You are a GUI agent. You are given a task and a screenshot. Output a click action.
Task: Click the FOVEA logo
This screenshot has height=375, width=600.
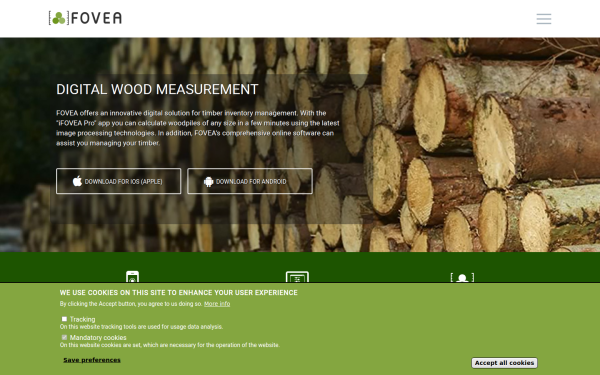[85, 18]
